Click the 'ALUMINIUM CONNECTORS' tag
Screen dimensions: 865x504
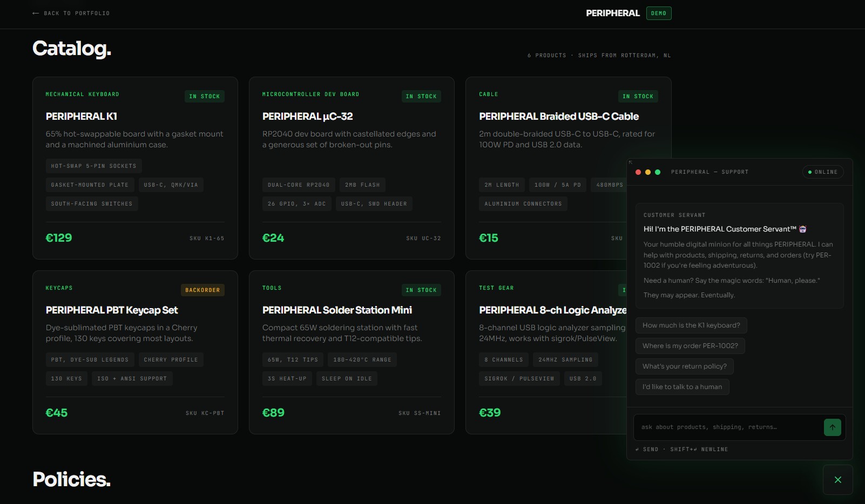523,204
